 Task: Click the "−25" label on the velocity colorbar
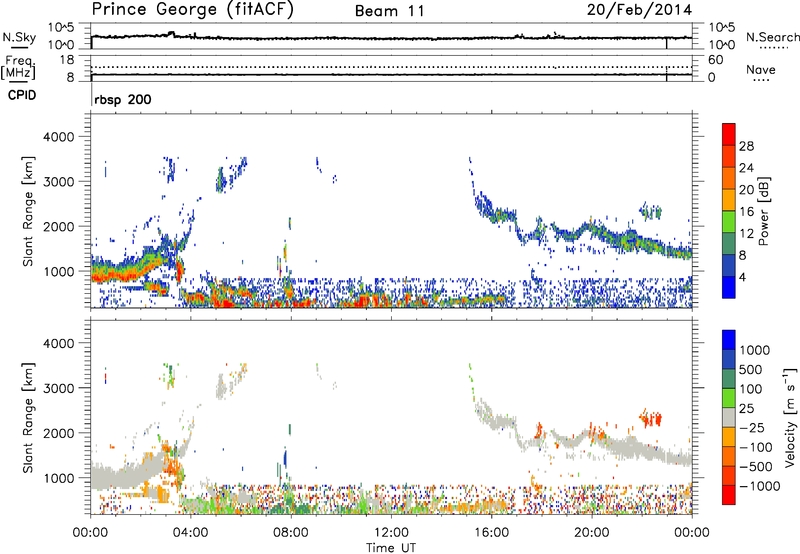click(x=752, y=427)
